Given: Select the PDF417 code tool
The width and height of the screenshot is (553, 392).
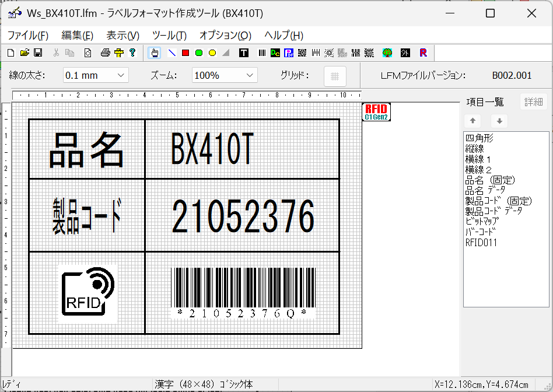Looking at the screenshot, I should coord(289,53).
